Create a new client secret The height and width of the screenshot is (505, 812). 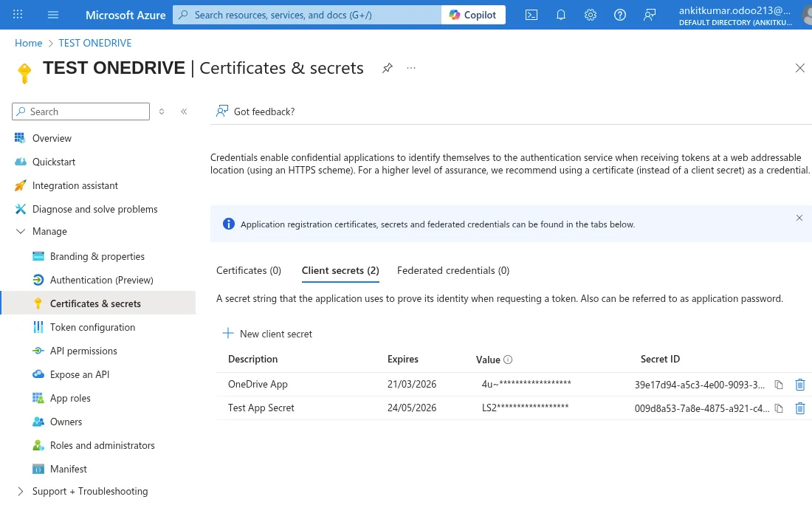click(x=267, y=334)
